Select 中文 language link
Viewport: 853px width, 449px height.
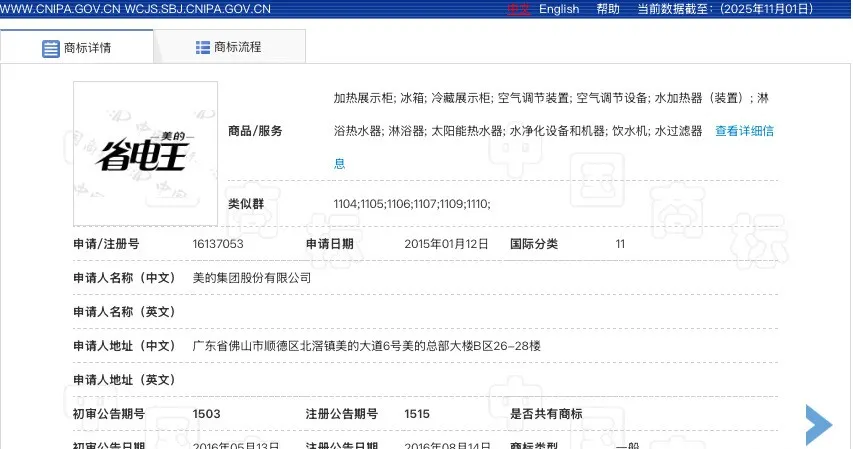pos(518,9)
